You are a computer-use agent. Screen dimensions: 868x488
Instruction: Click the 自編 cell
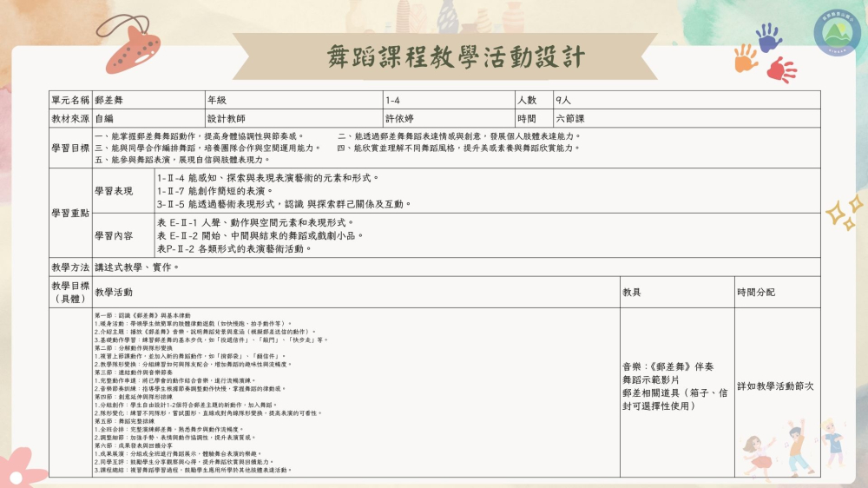pos(149,119)
